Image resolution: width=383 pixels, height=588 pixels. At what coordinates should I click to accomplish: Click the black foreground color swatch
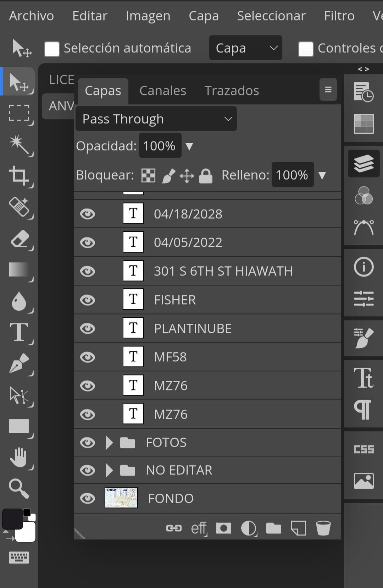(x=12, y=519)
